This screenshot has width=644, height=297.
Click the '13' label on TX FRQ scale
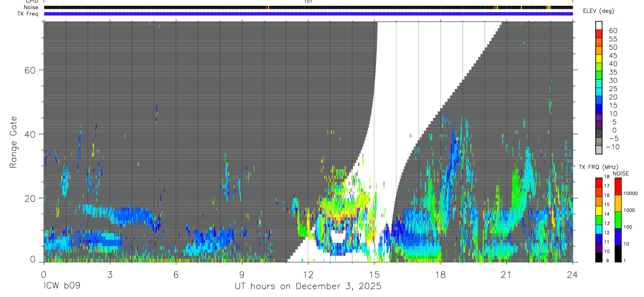coord(606,223)
